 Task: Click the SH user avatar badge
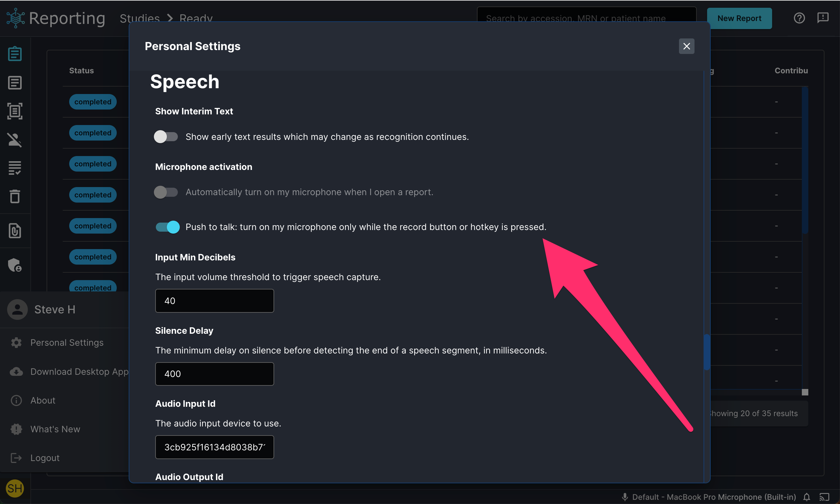(15, 488)
